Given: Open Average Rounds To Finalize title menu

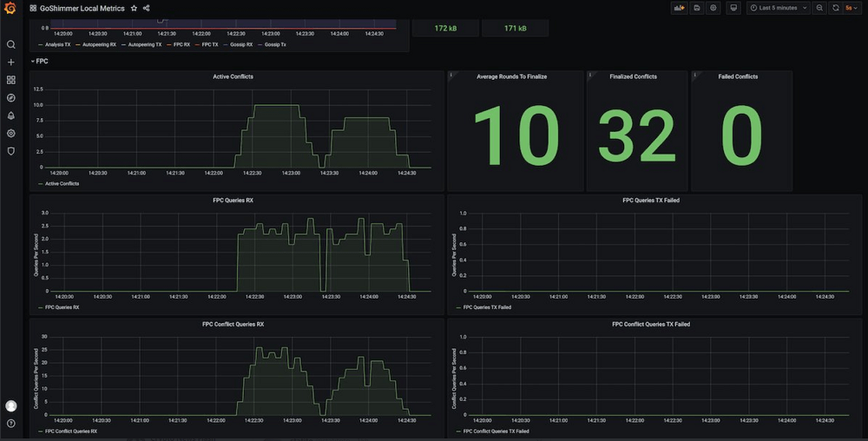Looking at the screenshot, I should 511,76.
